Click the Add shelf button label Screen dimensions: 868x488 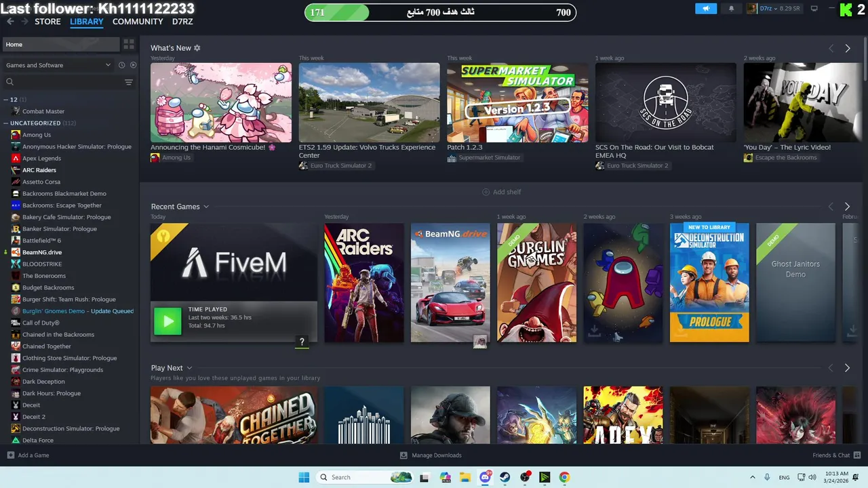(x=507, y=192)
